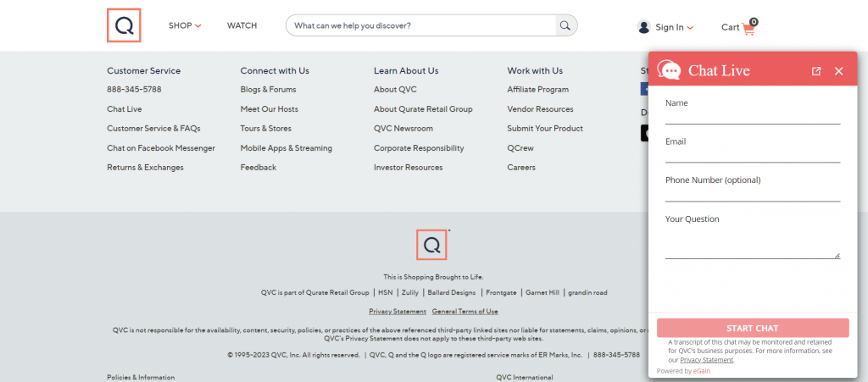This screenshot has height=382, width=868.
Task: Click the search magnifier icon
Action: tap(565, 25)
